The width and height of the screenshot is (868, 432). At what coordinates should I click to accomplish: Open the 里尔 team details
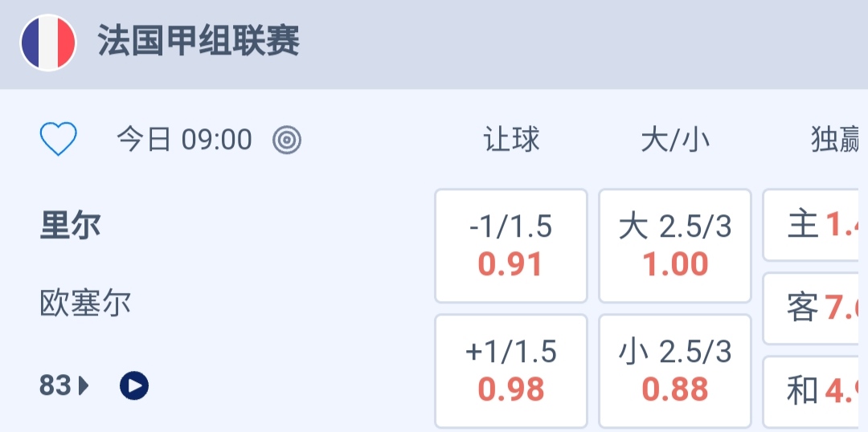pos(71,226)
